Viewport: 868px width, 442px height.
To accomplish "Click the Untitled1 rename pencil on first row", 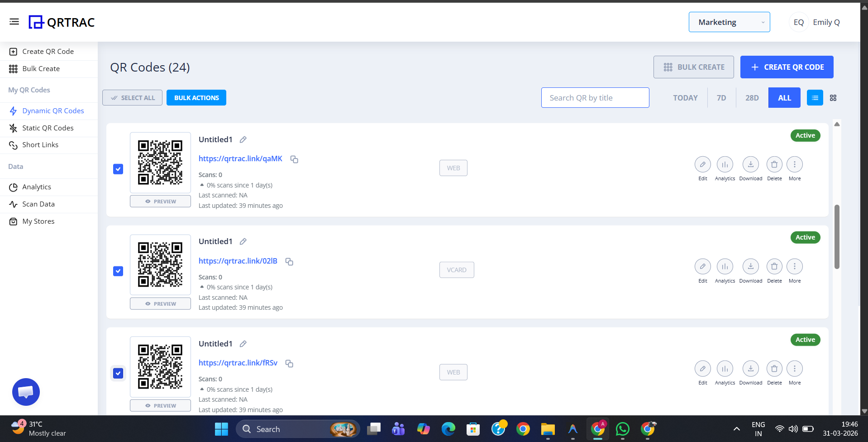I will (x=243, y=139).
